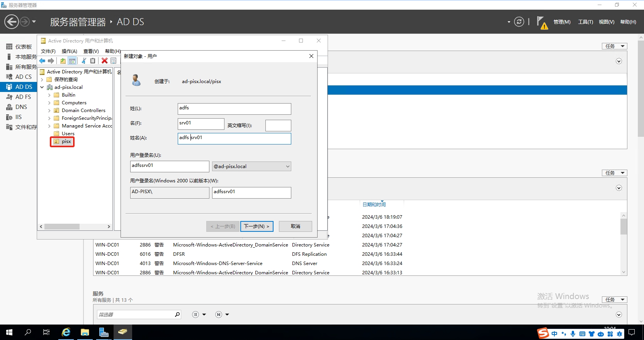Collapse the ad-pisx.local domain node

pos(42,87)
